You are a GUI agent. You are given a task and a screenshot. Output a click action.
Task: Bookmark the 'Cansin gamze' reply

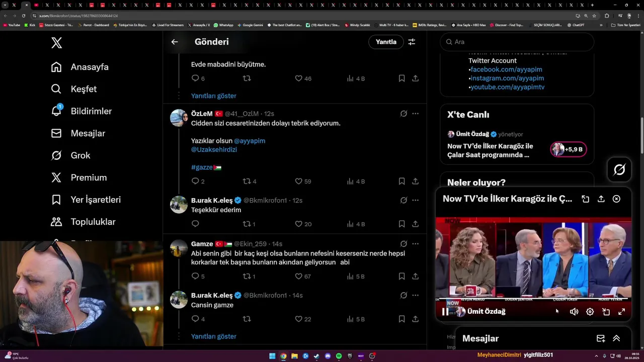[401, 319]
